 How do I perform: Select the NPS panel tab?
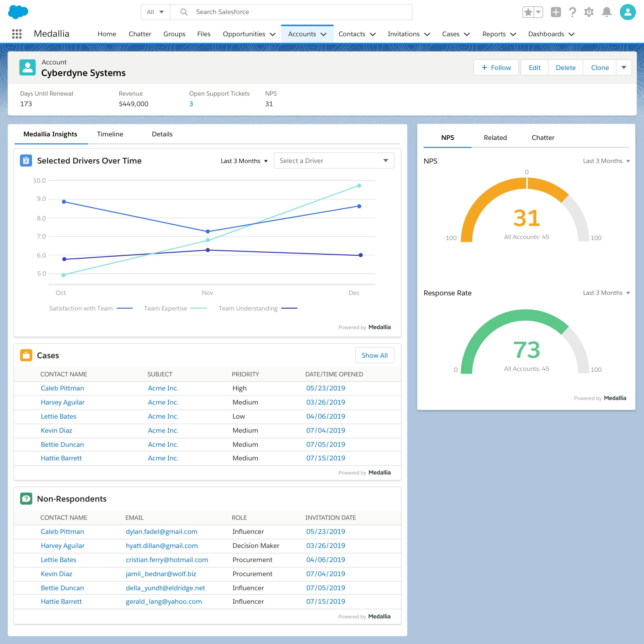tap(447, 138)
